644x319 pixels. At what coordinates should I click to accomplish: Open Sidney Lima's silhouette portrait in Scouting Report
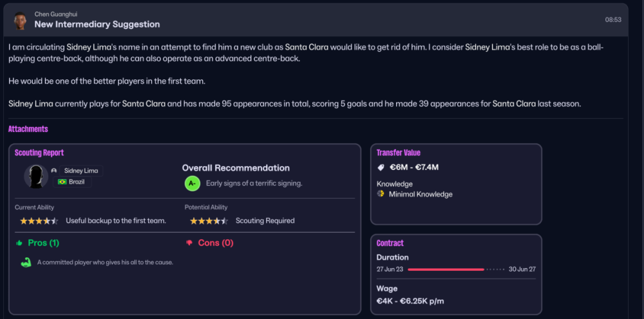pyautogui.click(x=35, y=176)
